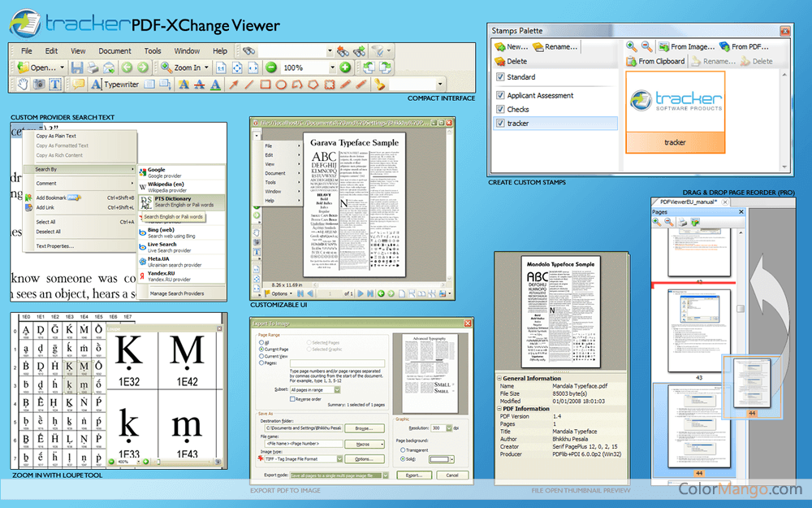Screen dimensions: 812x508
Task: Select the Strikeout text tool
Action: (x=200, y=84)
